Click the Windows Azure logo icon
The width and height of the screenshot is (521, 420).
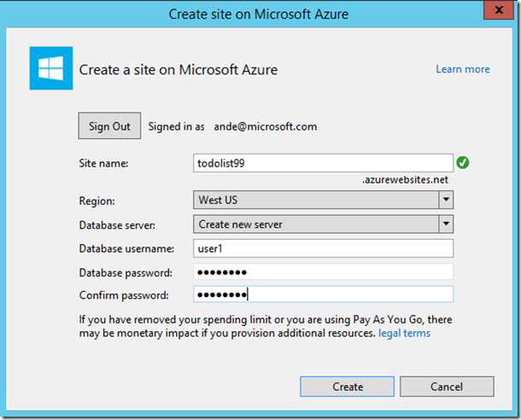point(51,68)
